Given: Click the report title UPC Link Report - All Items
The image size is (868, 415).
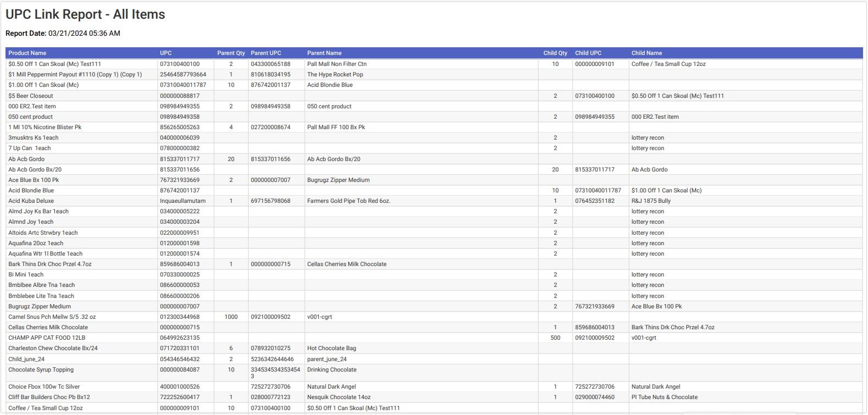Looking at the screenshot, I should coord(85,14).
